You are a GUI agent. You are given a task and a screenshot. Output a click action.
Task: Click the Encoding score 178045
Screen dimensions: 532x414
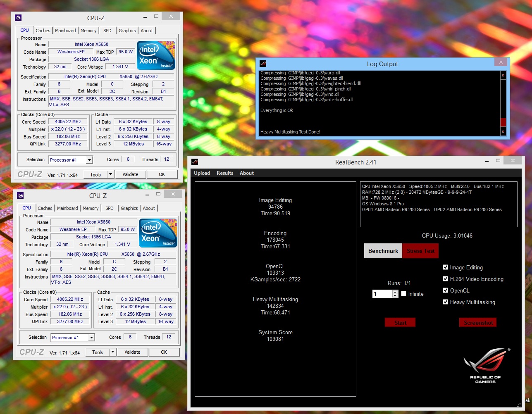click(275, 240)
